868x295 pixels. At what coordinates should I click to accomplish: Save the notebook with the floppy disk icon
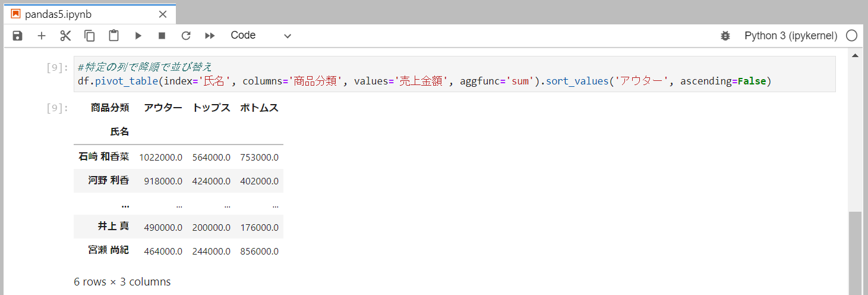(x=17, y=36)
